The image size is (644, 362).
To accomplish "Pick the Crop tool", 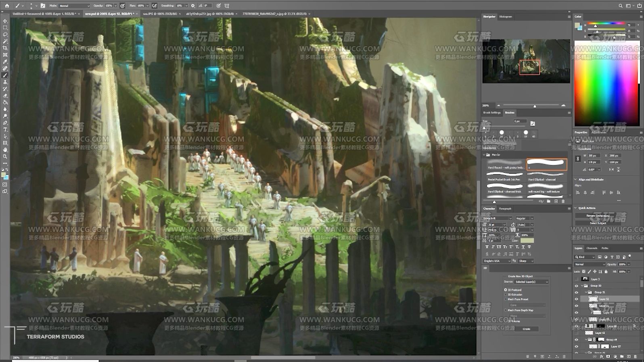I will 5,48.
